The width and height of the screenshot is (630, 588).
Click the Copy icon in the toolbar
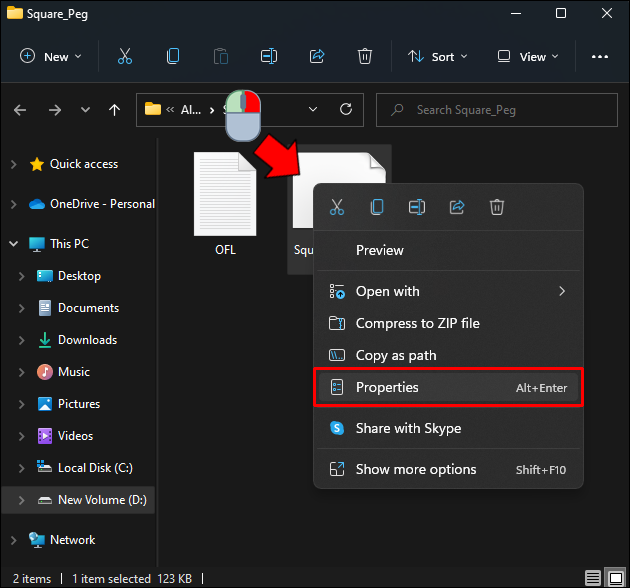173,56
